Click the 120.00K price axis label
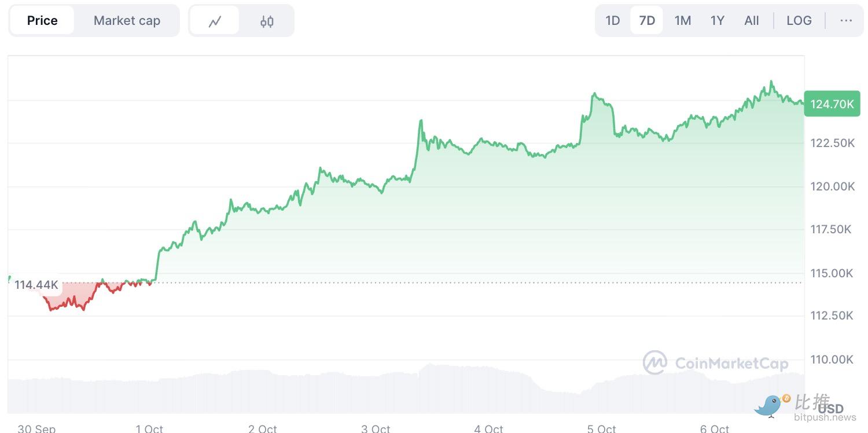Viewport: 868px width, 433px height. pyautogui.click(x=832, y=186)
